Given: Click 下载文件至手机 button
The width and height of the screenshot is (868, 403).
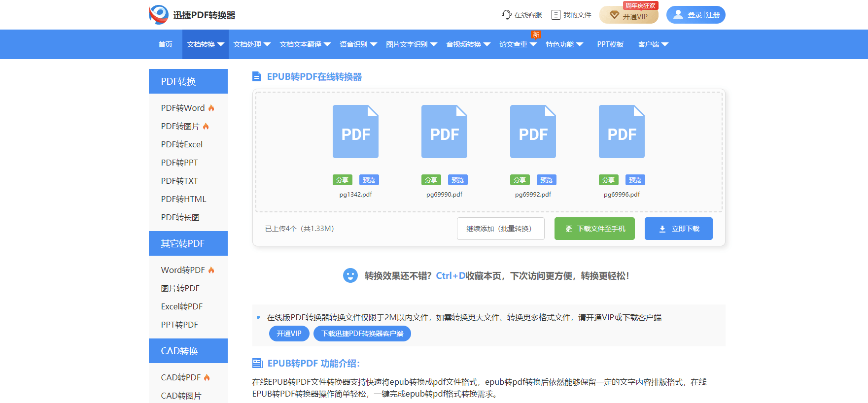Looking at the screenshot, I should (x=594, y=229).
